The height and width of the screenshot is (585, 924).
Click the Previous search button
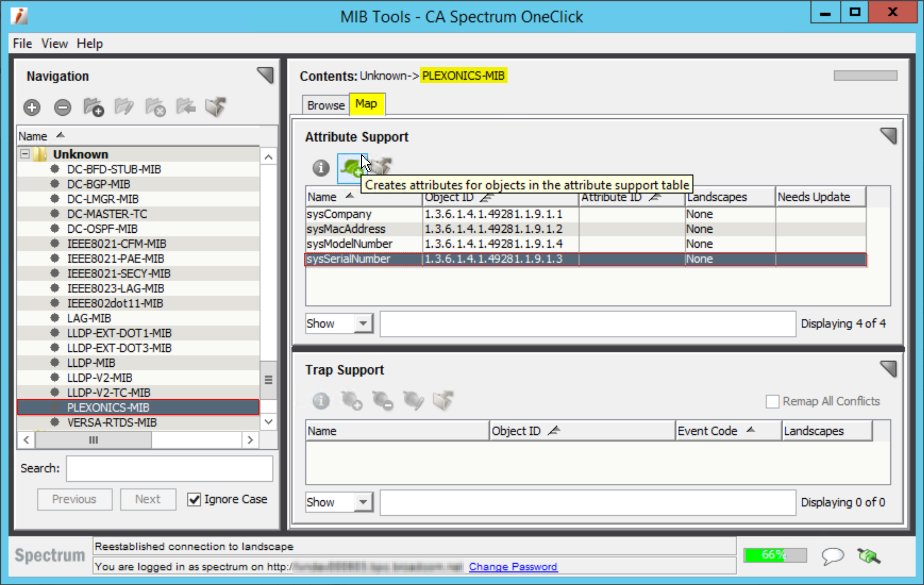point(74,499)
